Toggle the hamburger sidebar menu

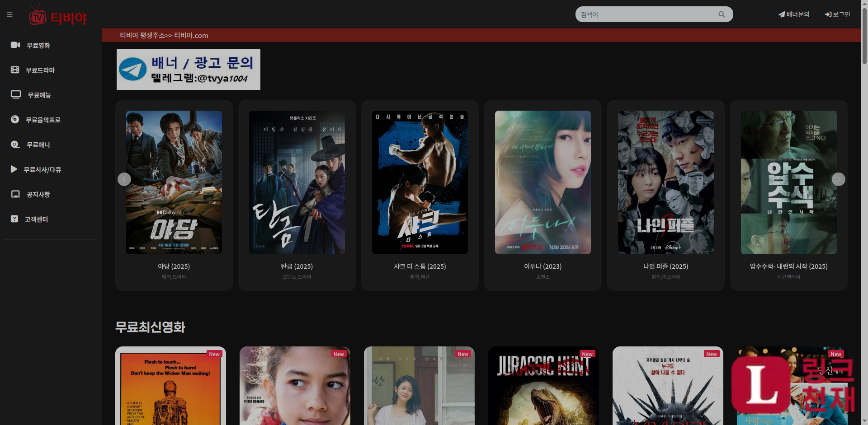[x=9, y=14]
